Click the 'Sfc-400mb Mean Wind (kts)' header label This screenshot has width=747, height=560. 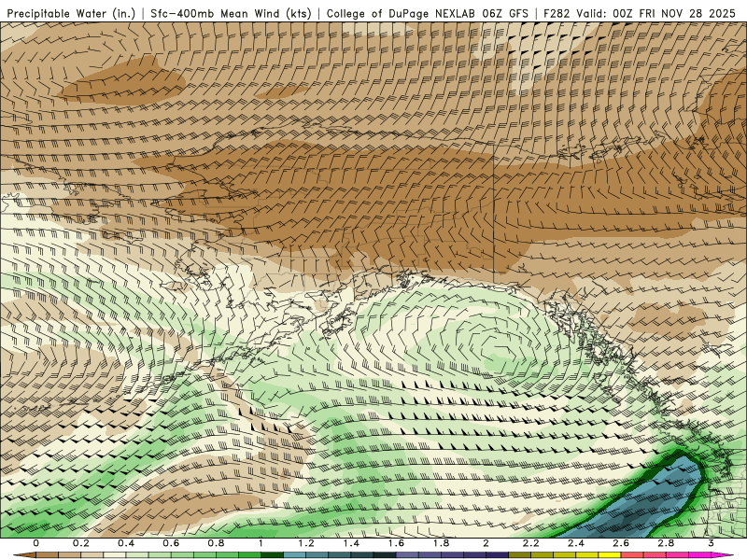click(231, 13)
